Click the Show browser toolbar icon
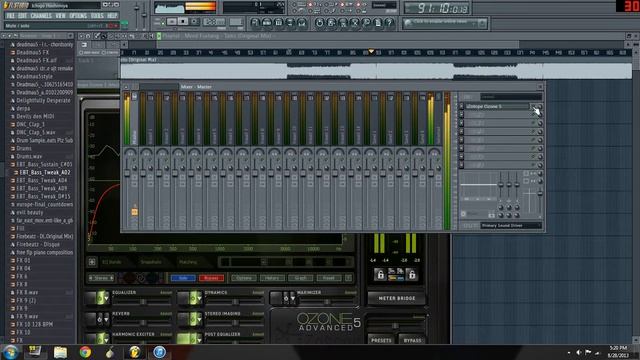Image resolution: width=640 pixels, height=360 pixels. [x=290, y=23]
